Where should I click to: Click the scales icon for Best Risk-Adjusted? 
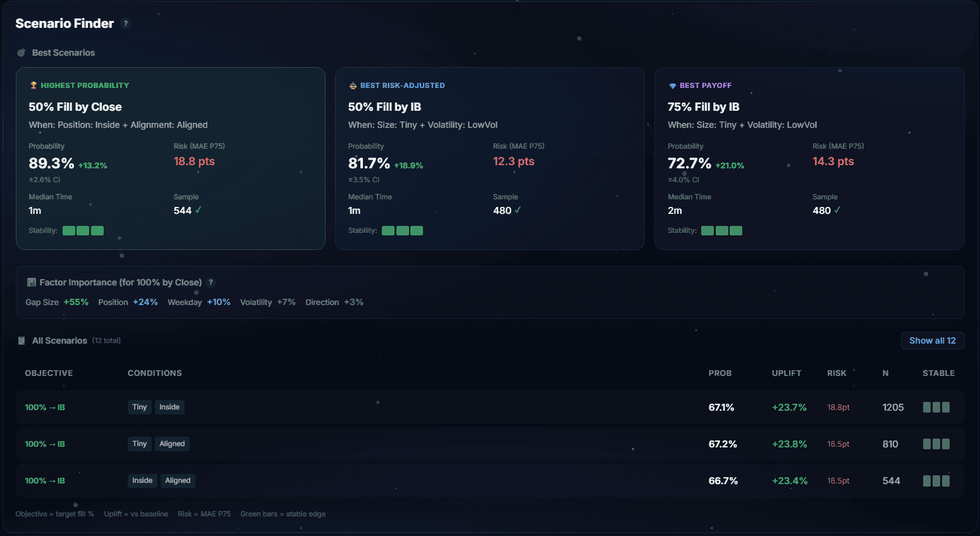click(x=353, y=85)
